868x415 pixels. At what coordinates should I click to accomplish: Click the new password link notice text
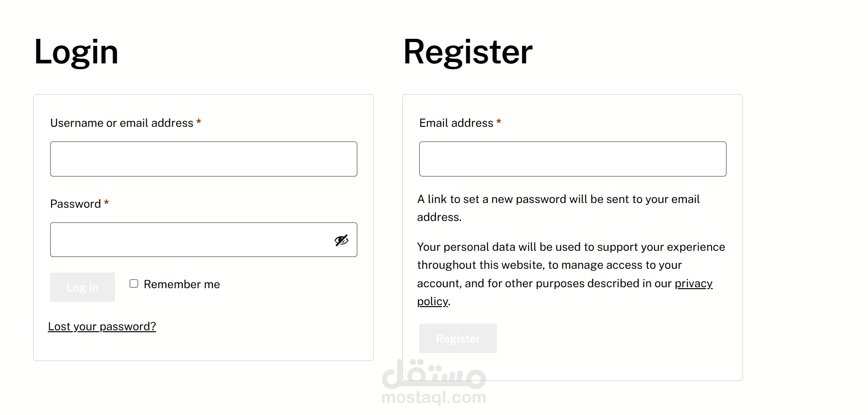558,200
